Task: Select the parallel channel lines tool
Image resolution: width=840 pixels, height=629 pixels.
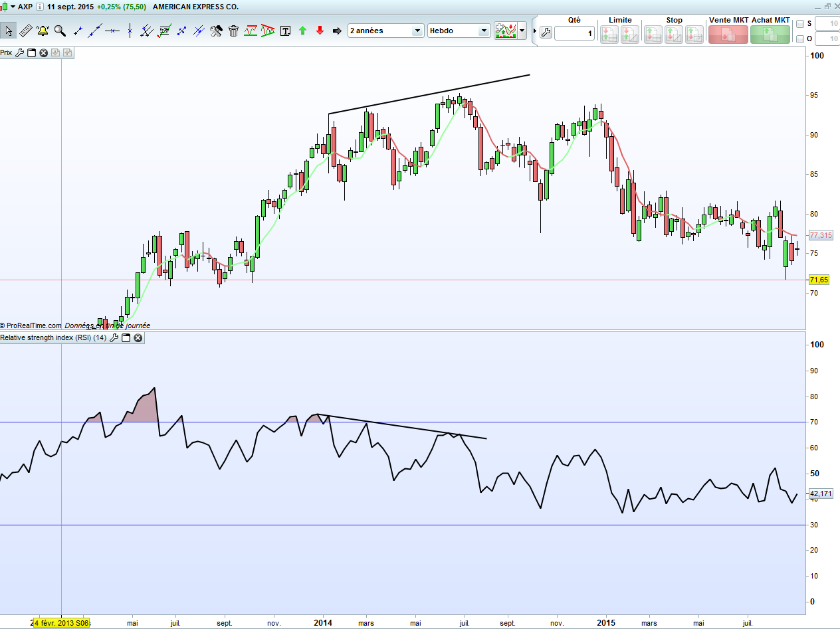Action: click(199, 31)
